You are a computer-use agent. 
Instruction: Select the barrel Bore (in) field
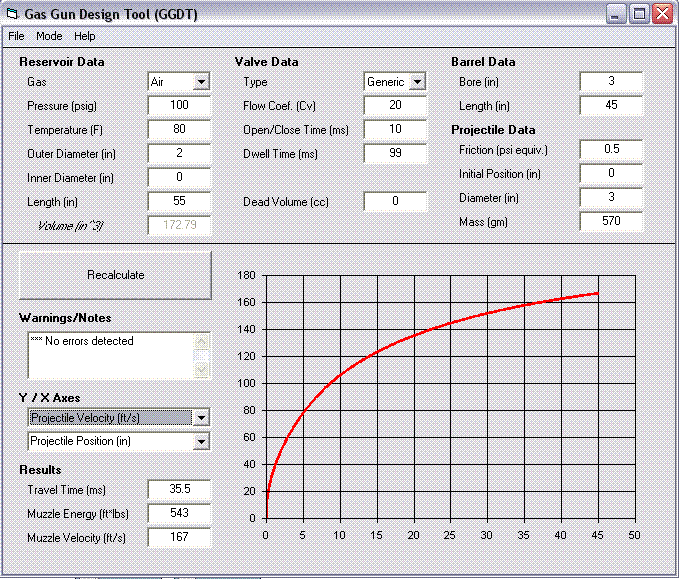click(x=610, y=81)
